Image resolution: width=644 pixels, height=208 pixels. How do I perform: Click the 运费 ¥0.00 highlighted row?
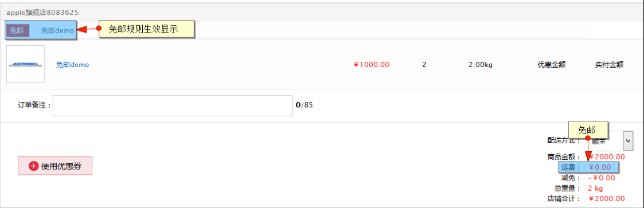[588, 167]
